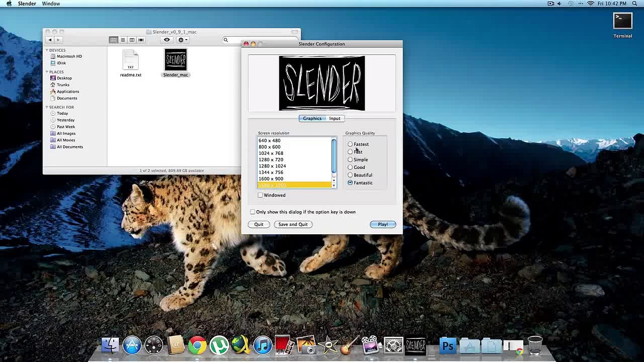
Task: Collapse the SEARCH FOR sidebar section
Action: 47,107
